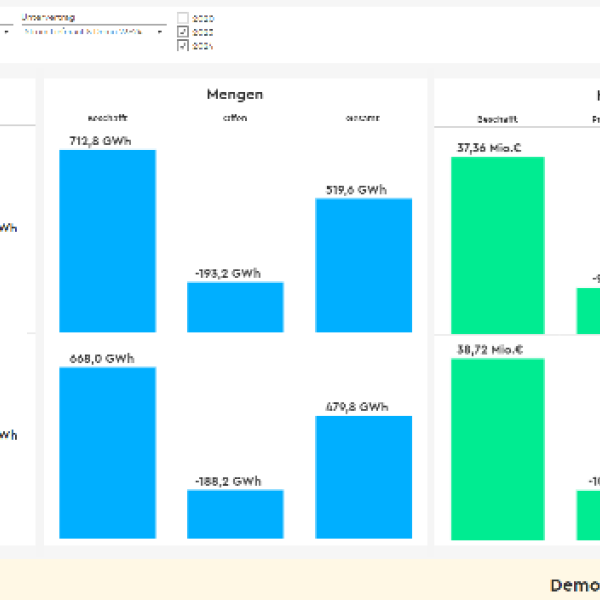Viewport: 600px width, 600px height.
Task: Select the 479,8 GWh blue bar
Action: point(364,477)
